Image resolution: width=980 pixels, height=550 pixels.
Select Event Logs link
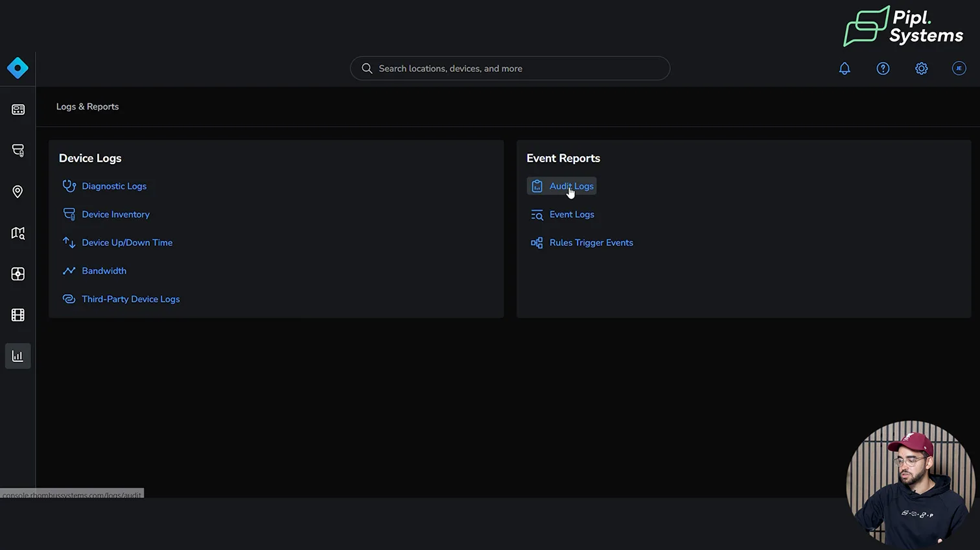[x=571, y=215]
